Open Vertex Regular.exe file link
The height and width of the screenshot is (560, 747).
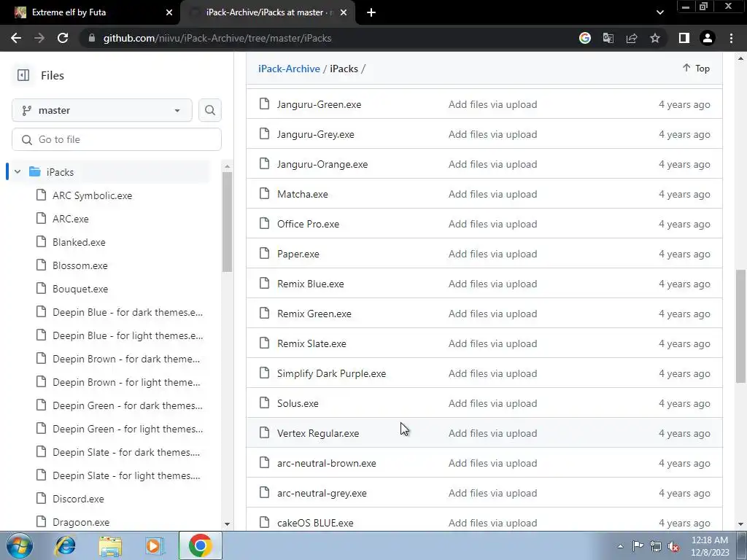(318, 433)
